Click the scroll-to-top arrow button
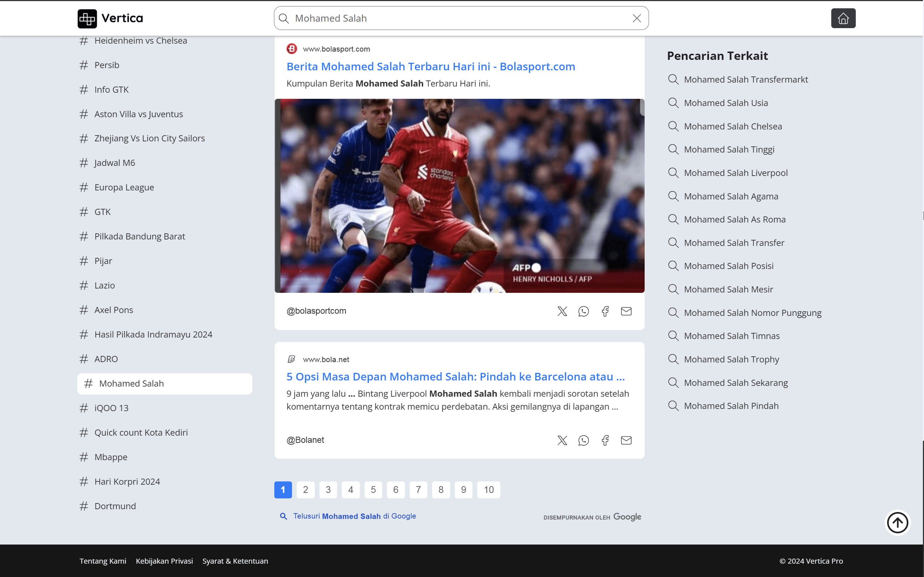The width and height of the screenshot is (924, 577). point(898,523)
